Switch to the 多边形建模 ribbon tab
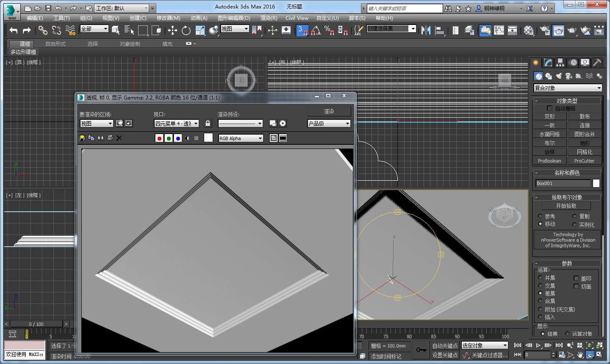This screenshot has height=364, width=610. click(23, 52)
